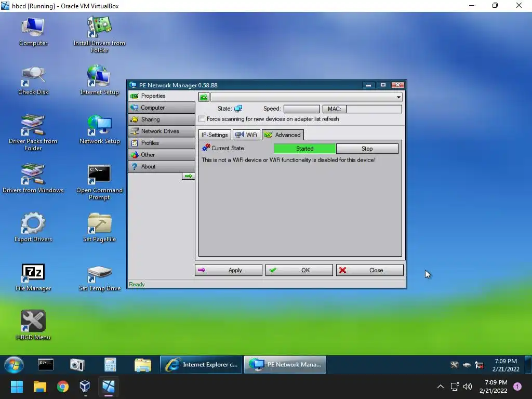Open Install Drivers from Folder shortcut
Viewport: 532px width, 399px height.
99,35
